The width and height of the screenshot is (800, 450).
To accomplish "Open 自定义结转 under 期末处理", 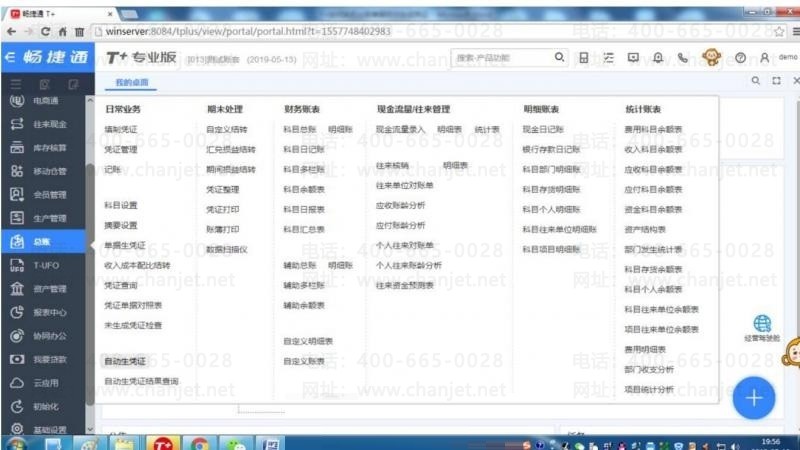I will [x=227, y=130].
